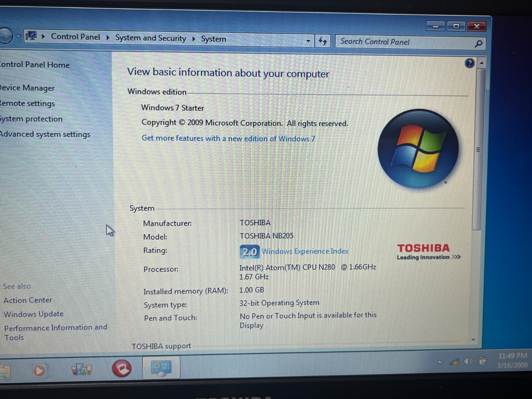Viewport: 532px width, 399px height.
Task: Click the TOSHIBA support heading
Action: [x=161, y=346]
